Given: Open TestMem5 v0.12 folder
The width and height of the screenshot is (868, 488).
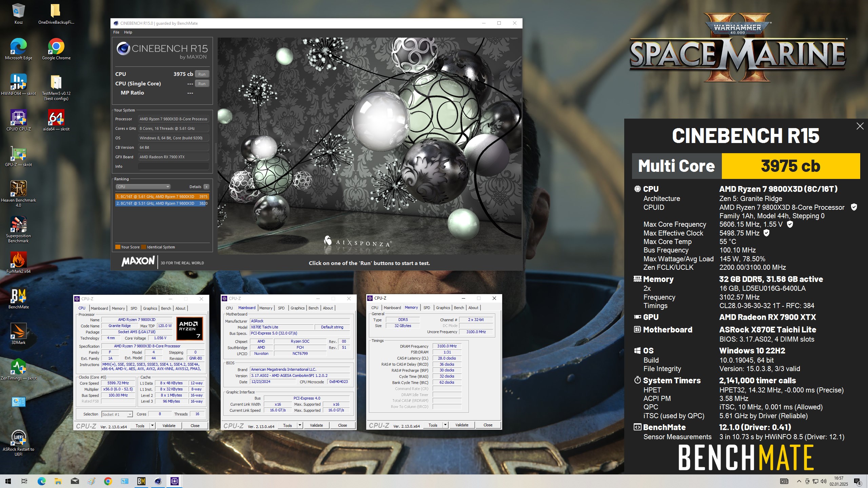Looking at the screenshot, I should coord(56,87).
